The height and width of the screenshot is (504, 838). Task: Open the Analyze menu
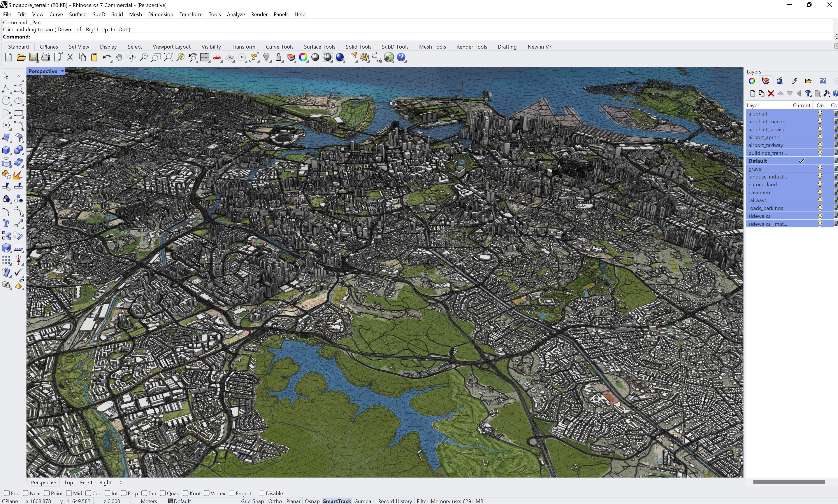(236, 14)
